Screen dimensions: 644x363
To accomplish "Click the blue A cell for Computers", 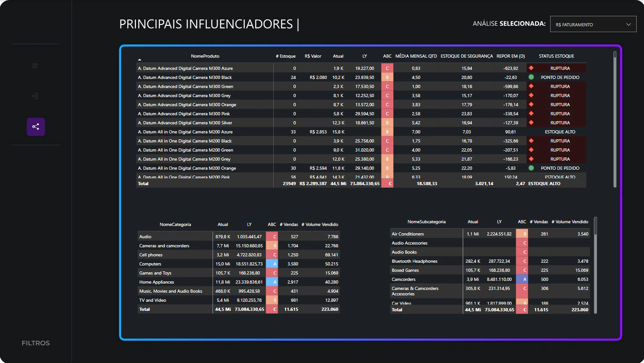I will 272,264.
